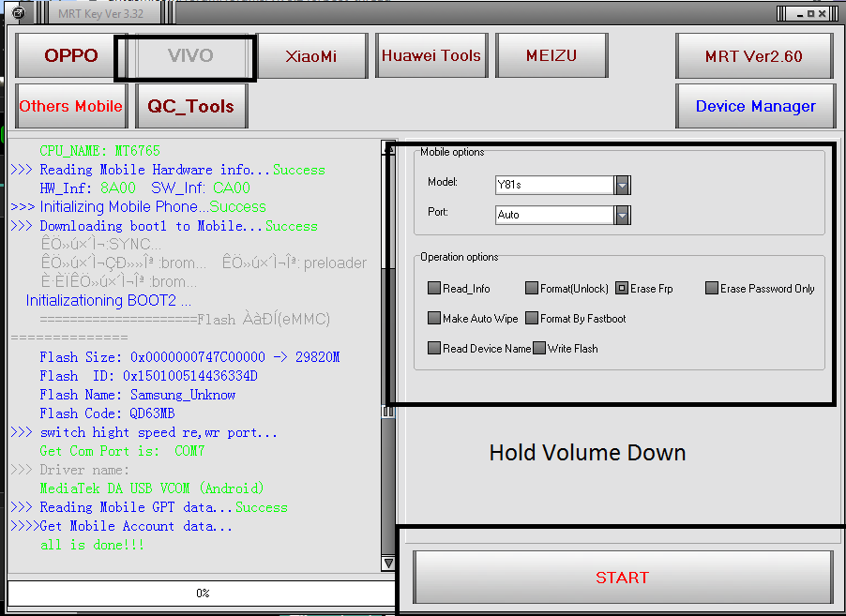
Task: Open the QC_Tools tab
Action: pos(191,106)
